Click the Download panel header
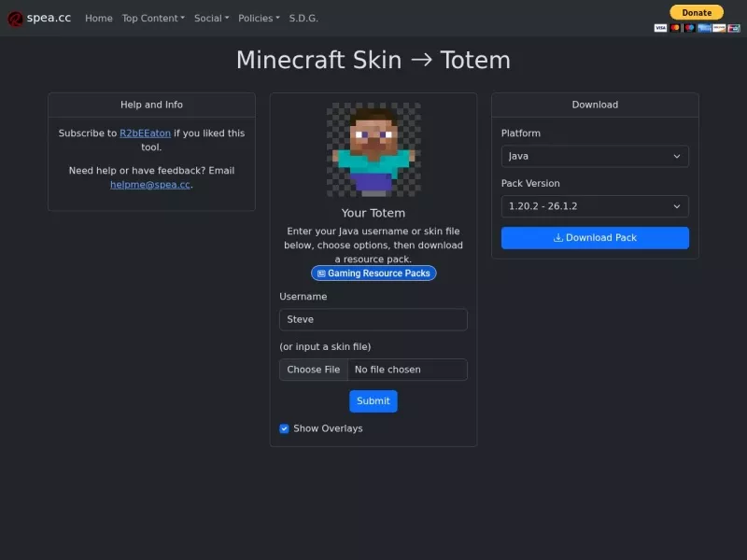This screenshot has height=560, width=747. point(595,105)
